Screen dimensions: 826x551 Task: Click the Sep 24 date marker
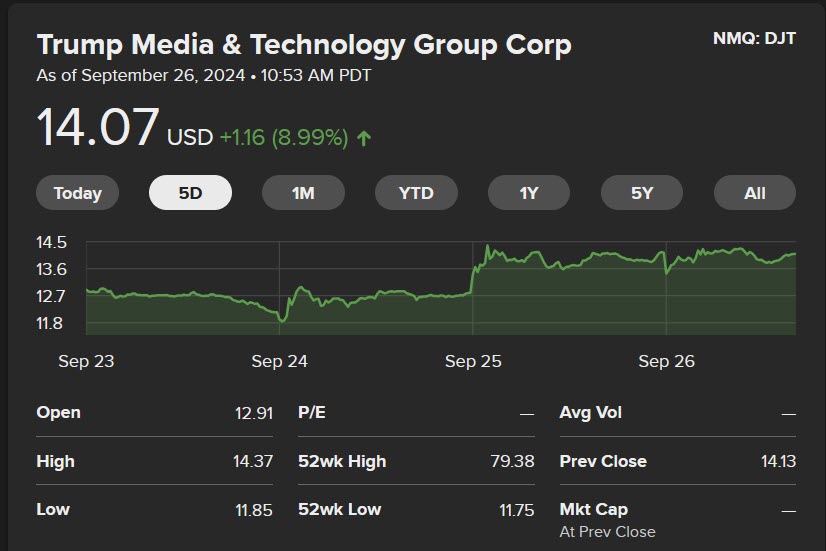coord(279,361)
